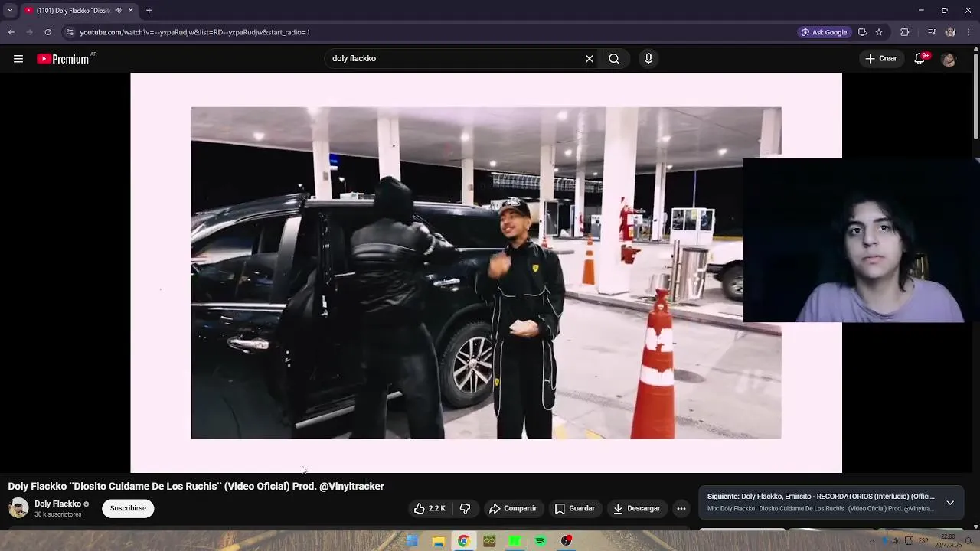Open YouTube account avatar menu
This screenshot has width=980, height=551.
[x=949, y=59]
